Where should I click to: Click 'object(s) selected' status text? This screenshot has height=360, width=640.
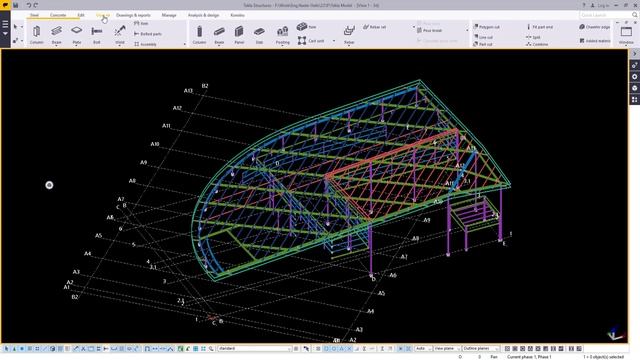[x=604, y=357]
